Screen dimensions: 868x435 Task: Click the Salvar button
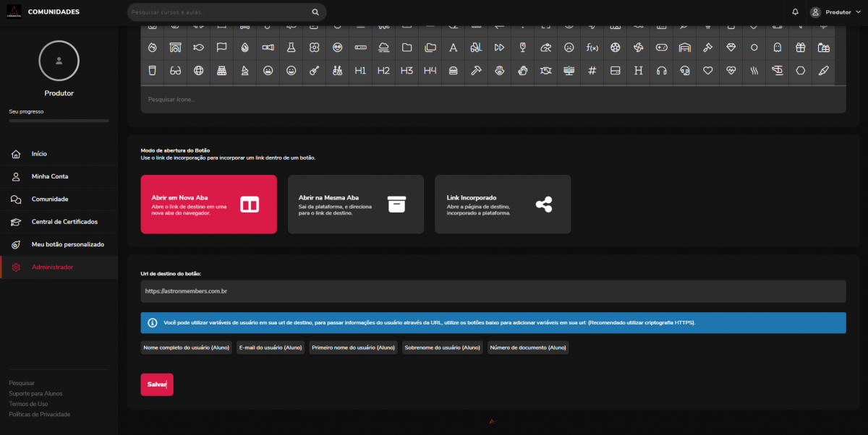click(157, 384)
